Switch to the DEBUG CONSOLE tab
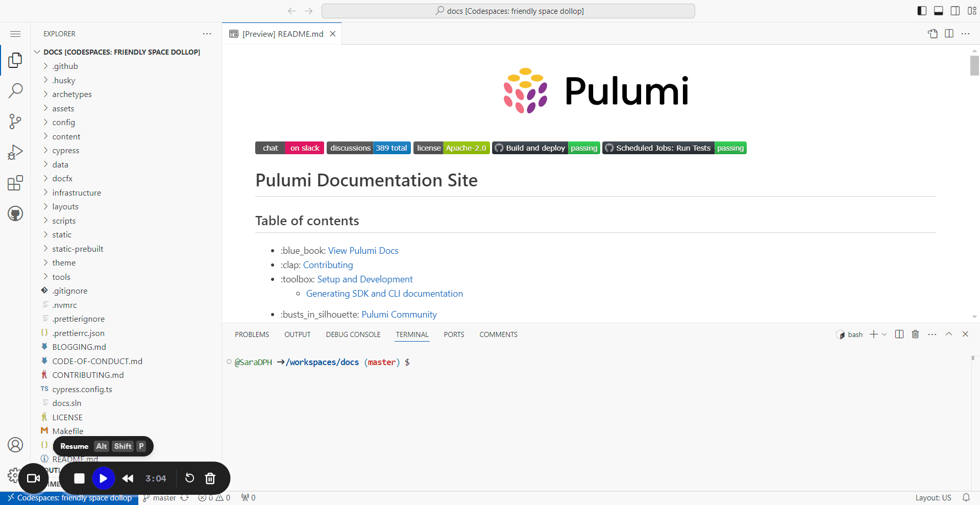The image size is (980, 505). tap(353, 334)
